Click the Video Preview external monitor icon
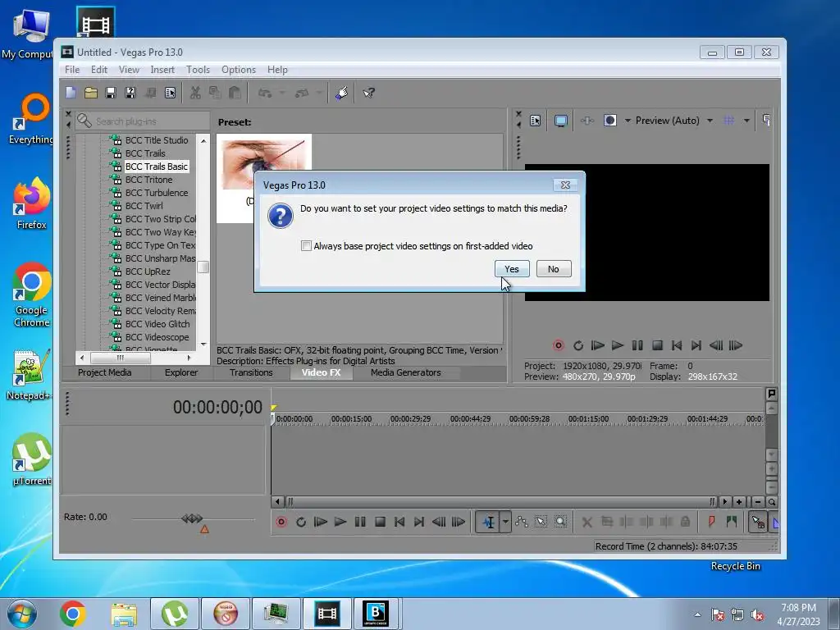This screenshot has width=840, height=630. pyautogui.click(x=561, y=121)
